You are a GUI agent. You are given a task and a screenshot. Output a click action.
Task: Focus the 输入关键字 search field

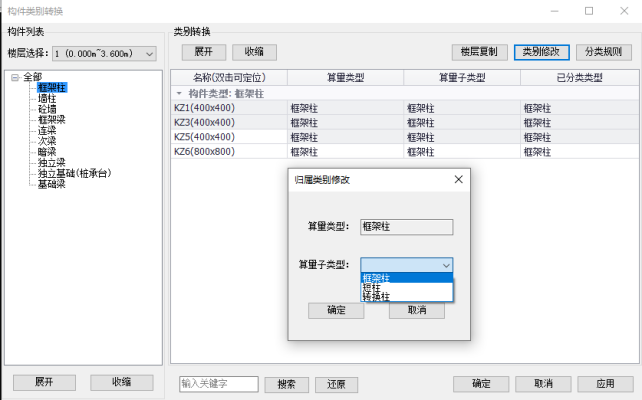218,384
